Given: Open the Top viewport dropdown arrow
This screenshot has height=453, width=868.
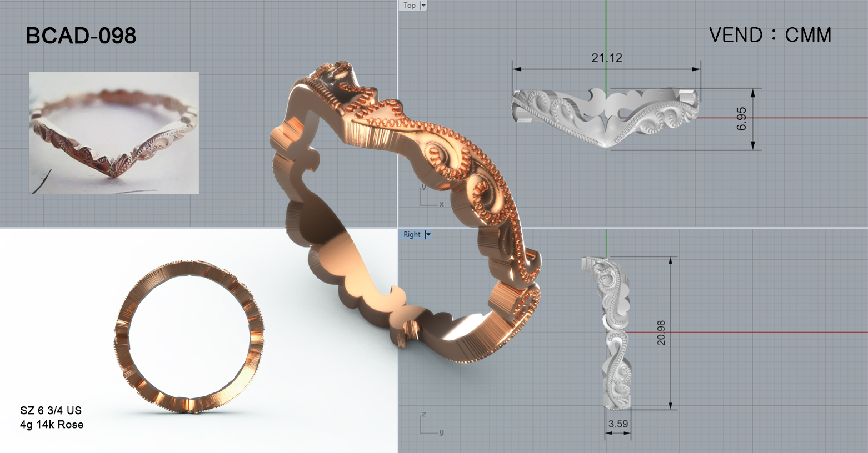Looking at the screenshot, I should 423,6.
